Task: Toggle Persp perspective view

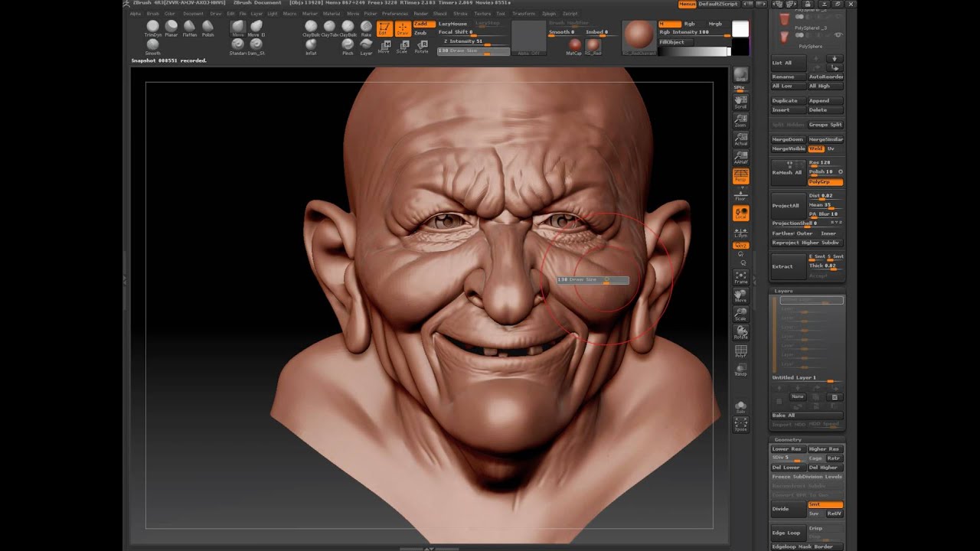Action: (740, 176)
